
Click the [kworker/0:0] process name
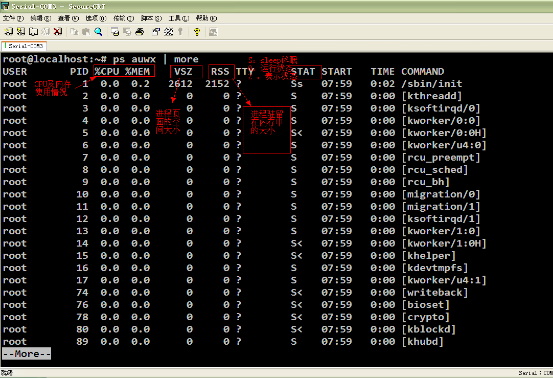pos(441,121)
